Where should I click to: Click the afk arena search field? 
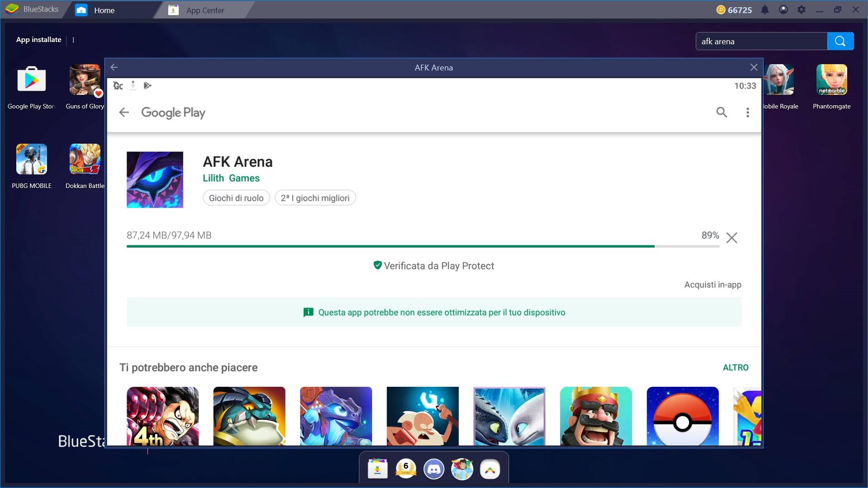tap(761, 41)
